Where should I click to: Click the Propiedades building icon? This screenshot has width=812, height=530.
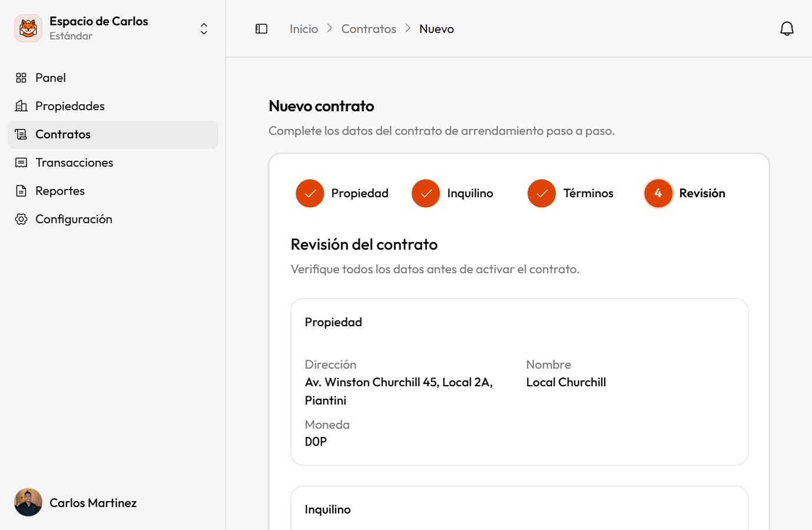coord(21,106)
